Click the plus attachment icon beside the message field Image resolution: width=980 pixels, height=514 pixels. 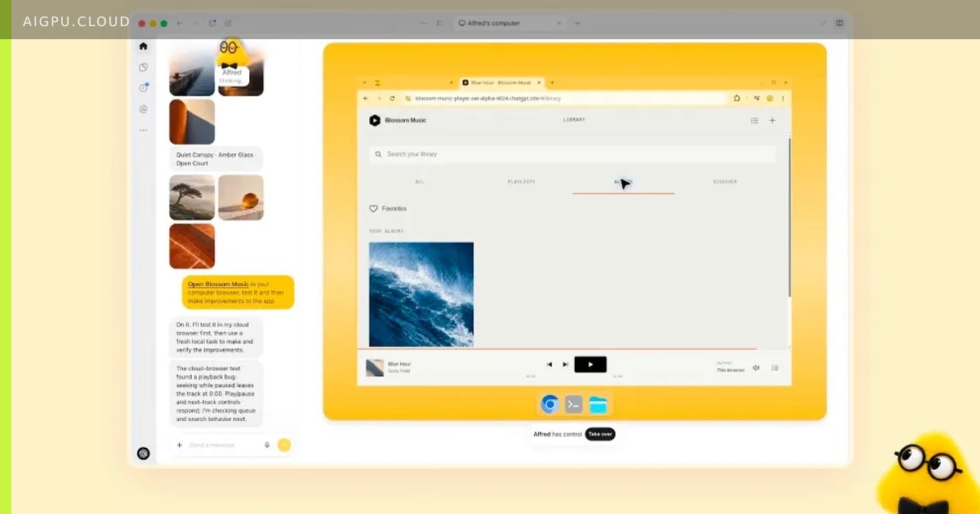tap(180, 445)
